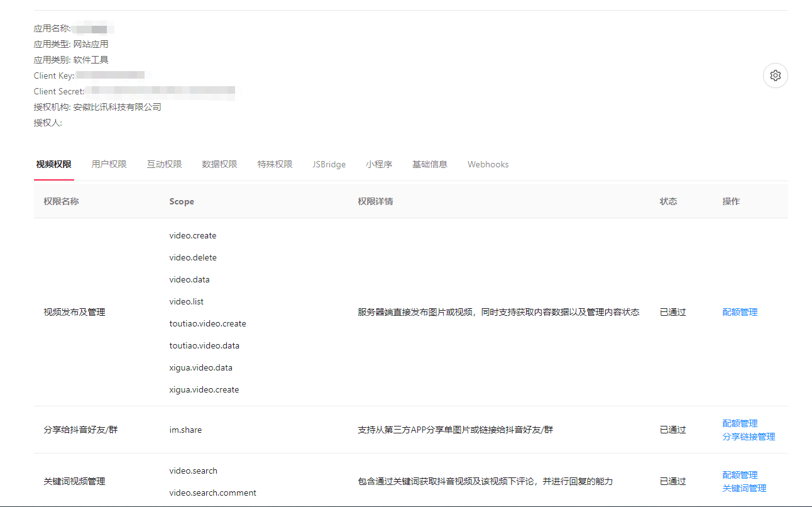Select the video.create scope text
The image size is (812, 507).
coord(193,235)
